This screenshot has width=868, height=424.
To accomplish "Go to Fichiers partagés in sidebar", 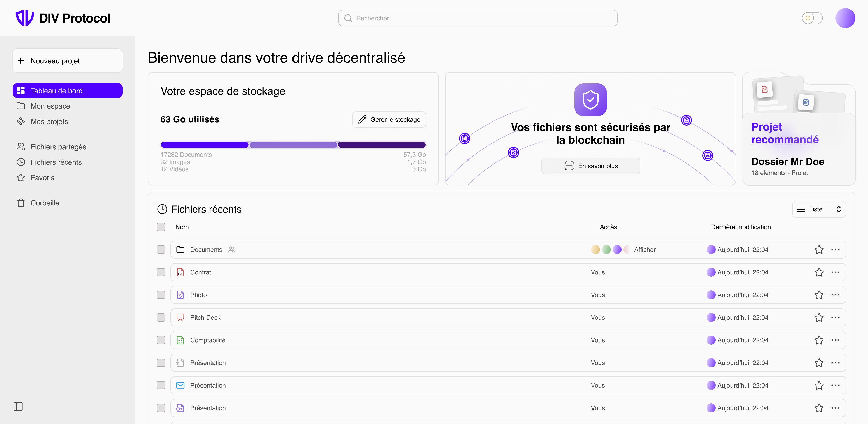I will (58, 147).
